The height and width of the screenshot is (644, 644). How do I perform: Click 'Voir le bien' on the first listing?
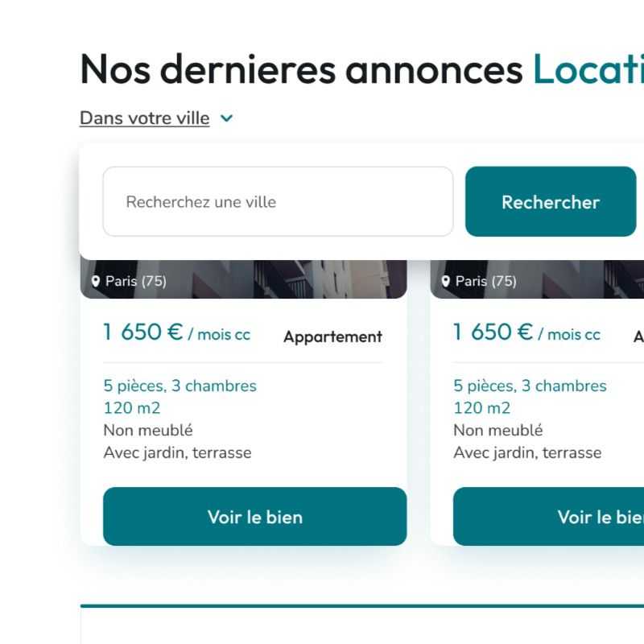point(255,517)
